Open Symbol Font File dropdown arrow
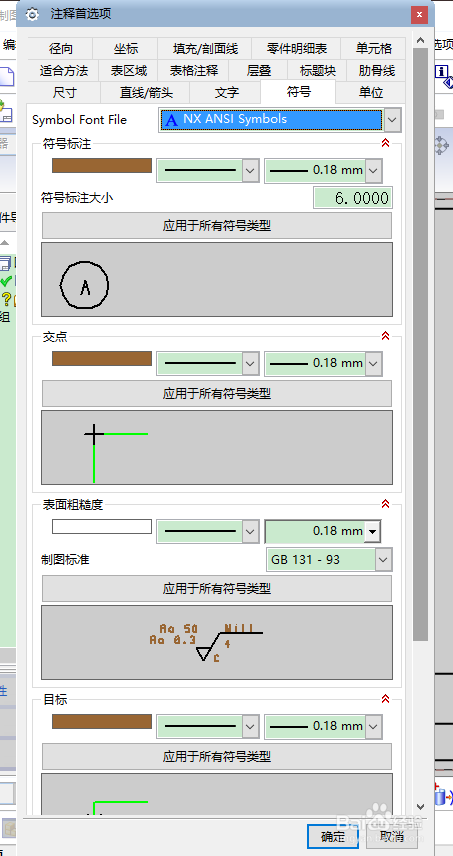The height and width of the screenshot is (856, 453). point(392,120)
